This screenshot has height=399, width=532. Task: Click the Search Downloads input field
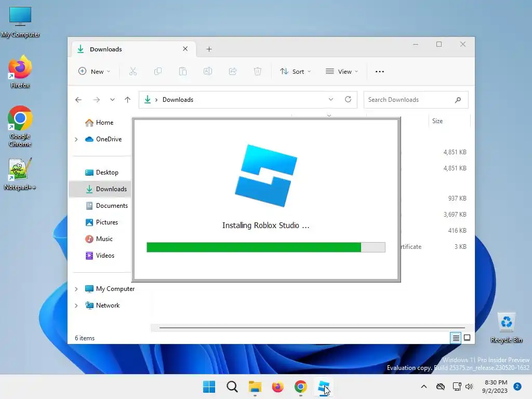tap(416, 100)
